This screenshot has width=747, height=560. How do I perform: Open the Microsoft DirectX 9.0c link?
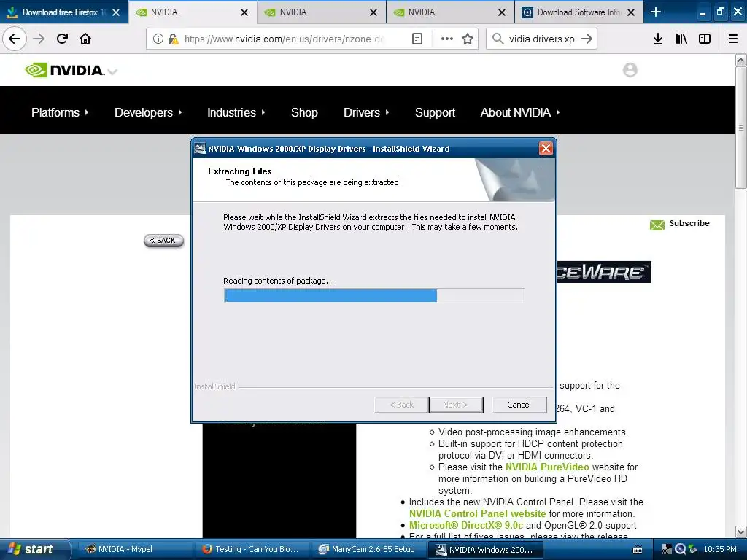point(466,525)
